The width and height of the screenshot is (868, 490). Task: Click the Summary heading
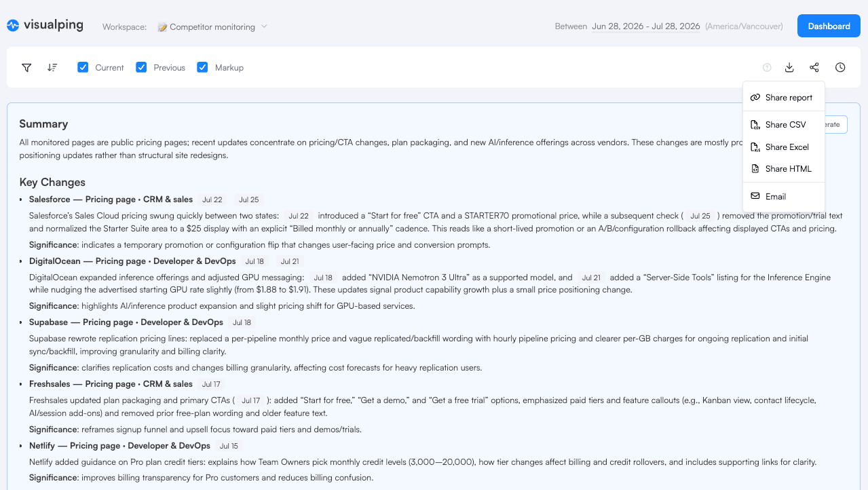43,124
